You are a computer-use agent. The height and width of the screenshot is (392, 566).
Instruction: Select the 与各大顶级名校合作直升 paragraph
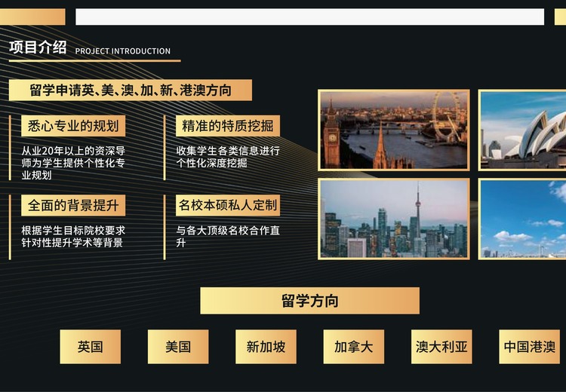coord(228,237)
